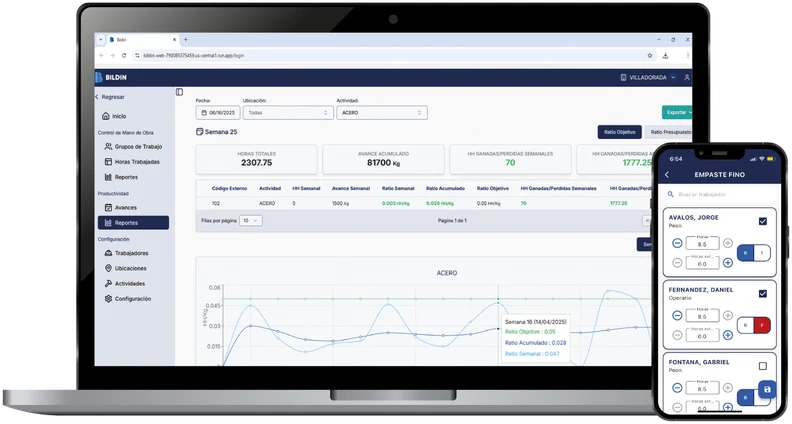Open Actividades wrench item
The width and height of the screenshot is (792, 424).
(x=125, y=284)
